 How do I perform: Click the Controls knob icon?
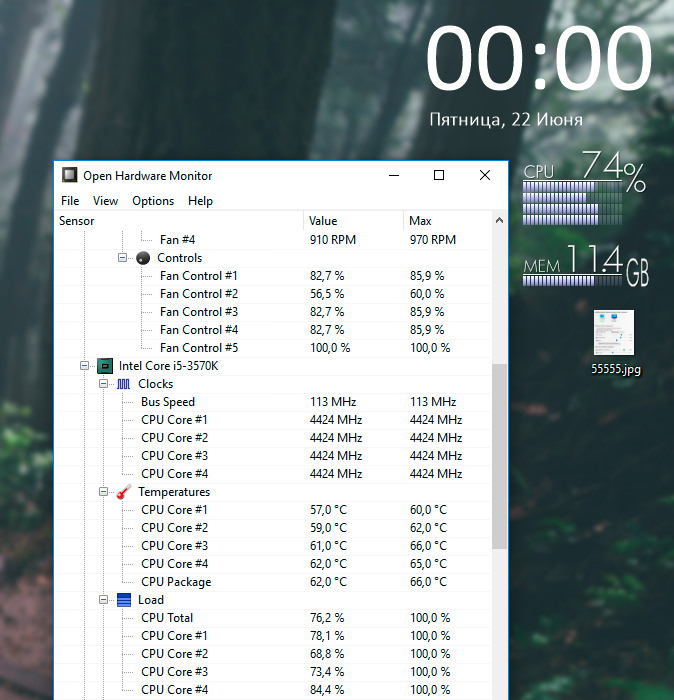(143, 258)
